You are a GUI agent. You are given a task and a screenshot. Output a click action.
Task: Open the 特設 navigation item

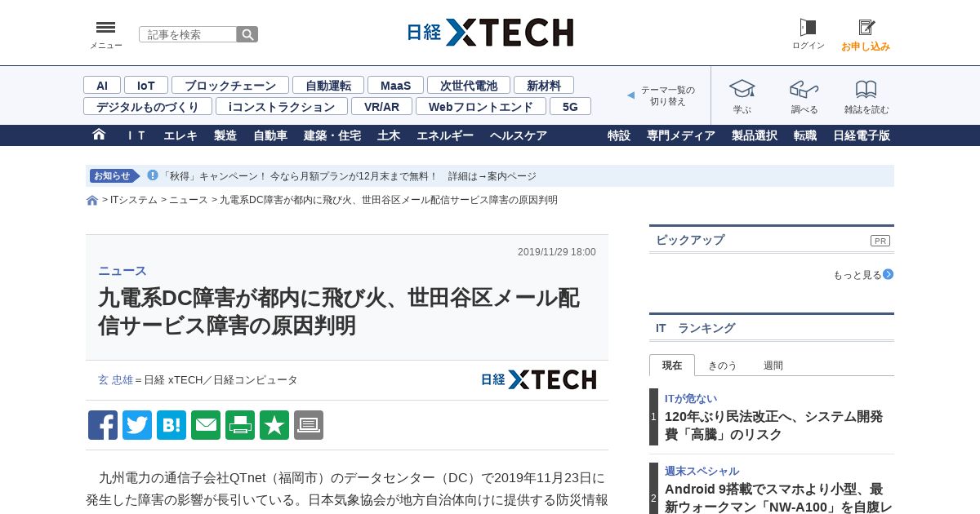[x=619, y=135]
